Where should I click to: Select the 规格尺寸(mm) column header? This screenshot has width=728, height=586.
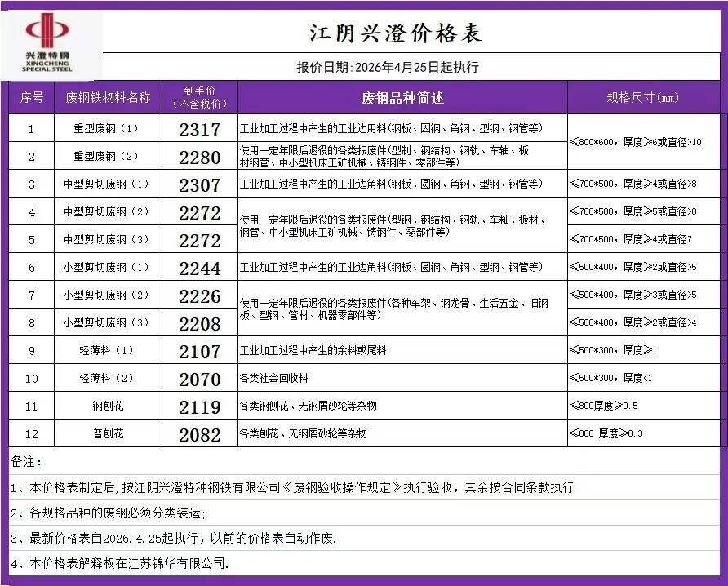[x=643, y=98]
